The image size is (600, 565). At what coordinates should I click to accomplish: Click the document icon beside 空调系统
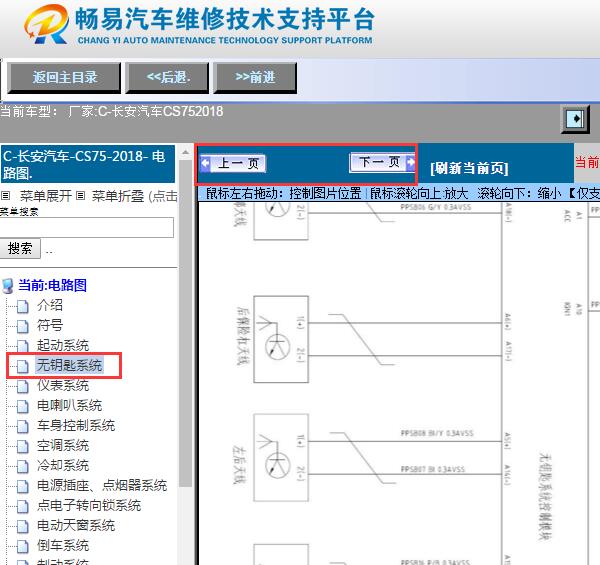click(x=23, y=446)
